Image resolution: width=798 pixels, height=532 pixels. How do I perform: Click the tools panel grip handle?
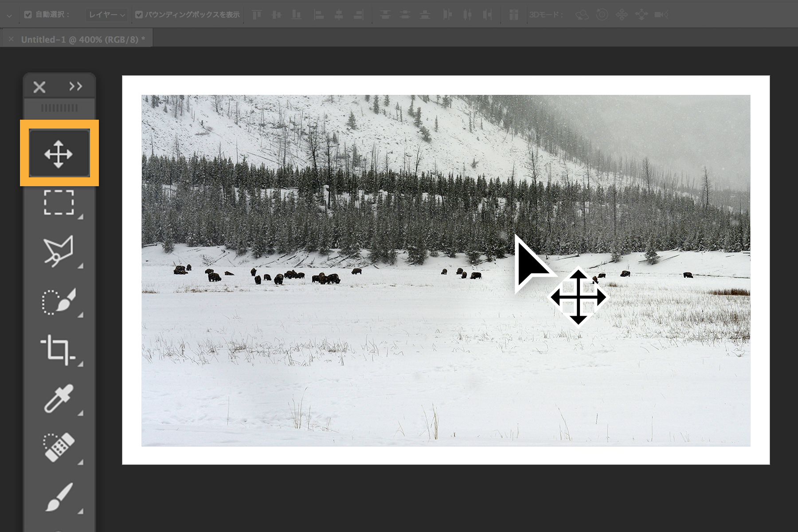(x=59, y=108)
